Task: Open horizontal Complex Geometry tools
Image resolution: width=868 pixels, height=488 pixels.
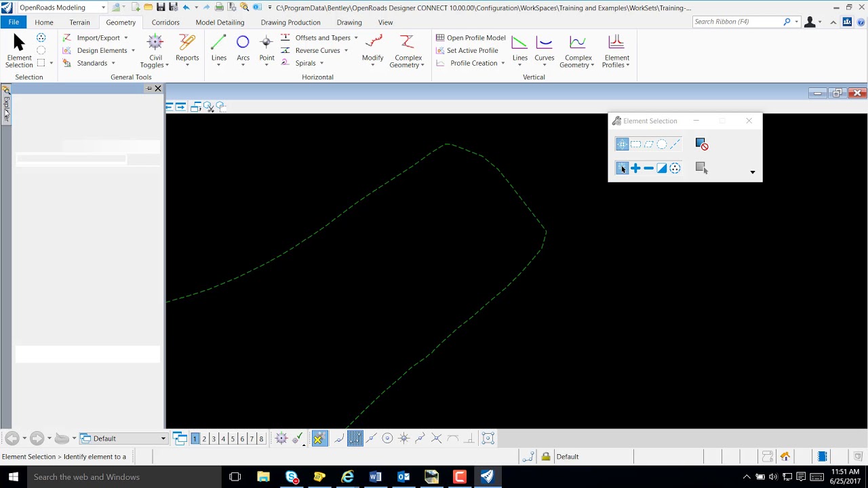Action: pyautogui.click(x=407, y=51)
